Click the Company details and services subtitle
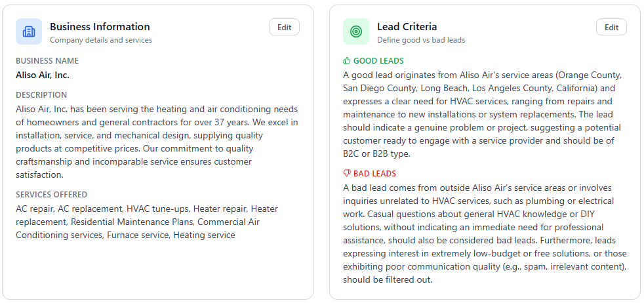This screenshot has height=303, width=644. pos(101,40)
